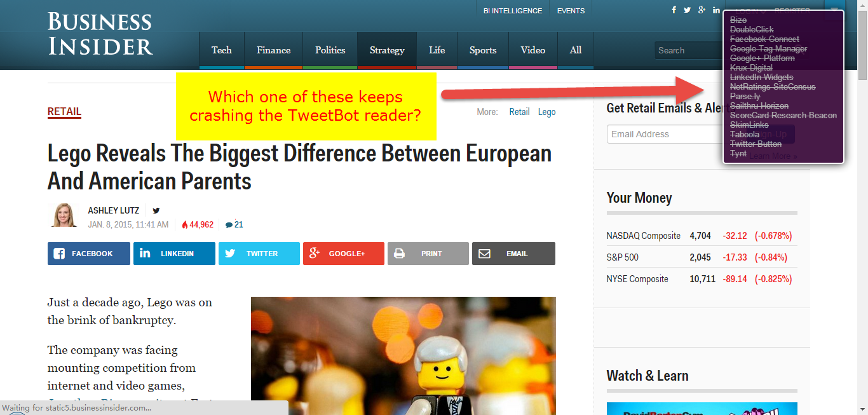Click DoubleClick in the tracker list
This screenshot has height=415, width=868.
[x=752, y=30]
